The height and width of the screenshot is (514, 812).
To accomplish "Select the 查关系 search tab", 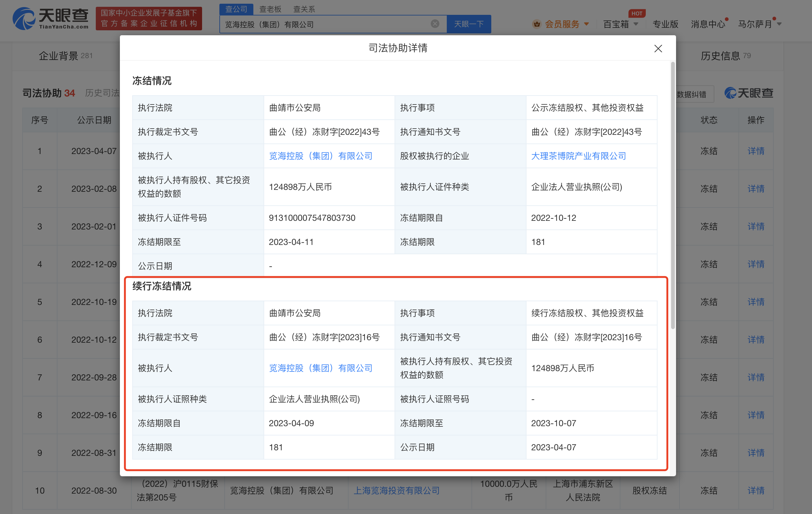I will click(304, 9).
